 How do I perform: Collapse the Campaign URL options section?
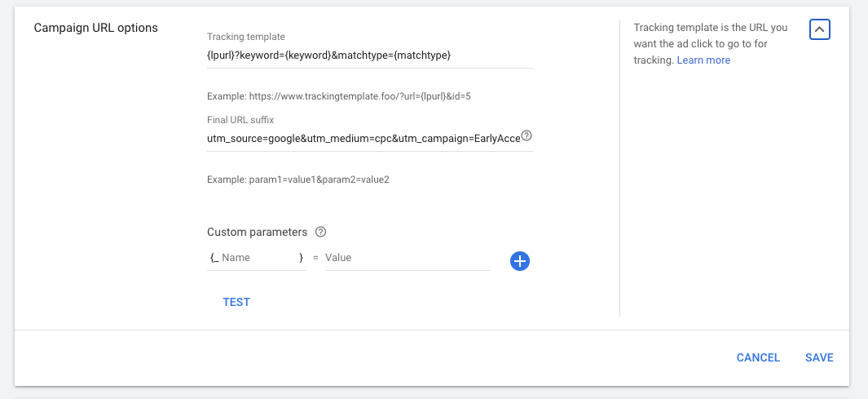[x=820, y=29]
